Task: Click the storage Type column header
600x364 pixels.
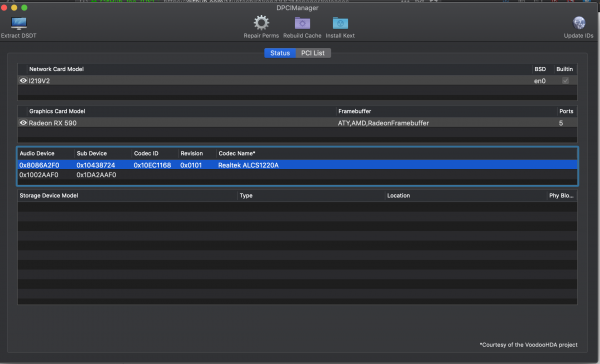Action: point(246,195)
